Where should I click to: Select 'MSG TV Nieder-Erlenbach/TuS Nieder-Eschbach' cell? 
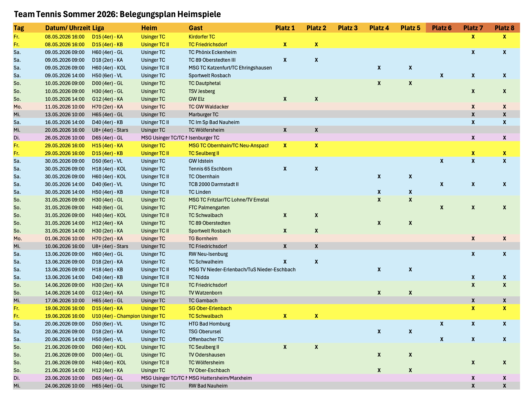tap(242, 269)
